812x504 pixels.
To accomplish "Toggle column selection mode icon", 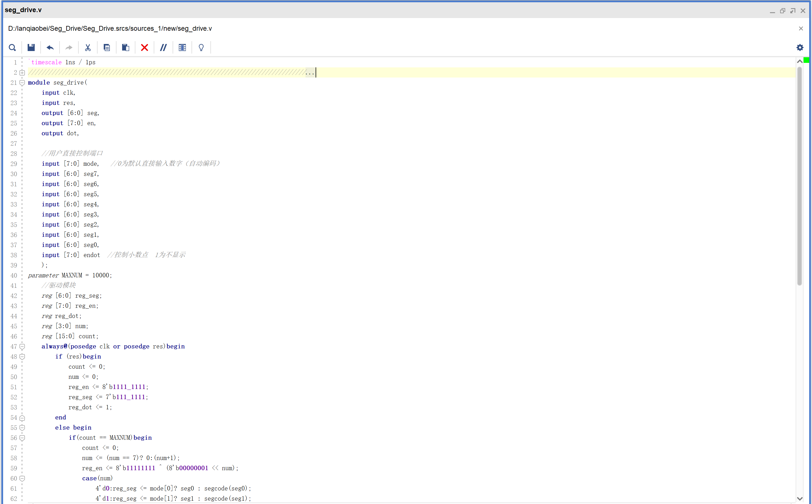I will [182, 48].
